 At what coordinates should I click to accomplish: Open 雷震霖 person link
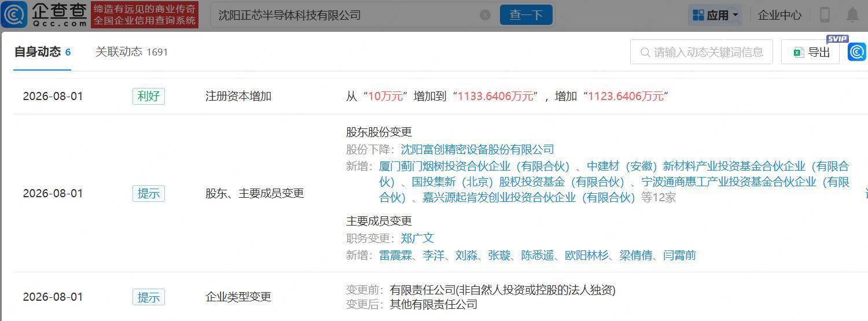click(x=395, y=255)
